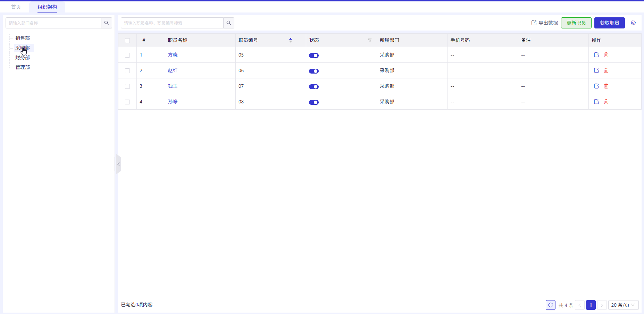Open the 状态 column filter icon

370,40
